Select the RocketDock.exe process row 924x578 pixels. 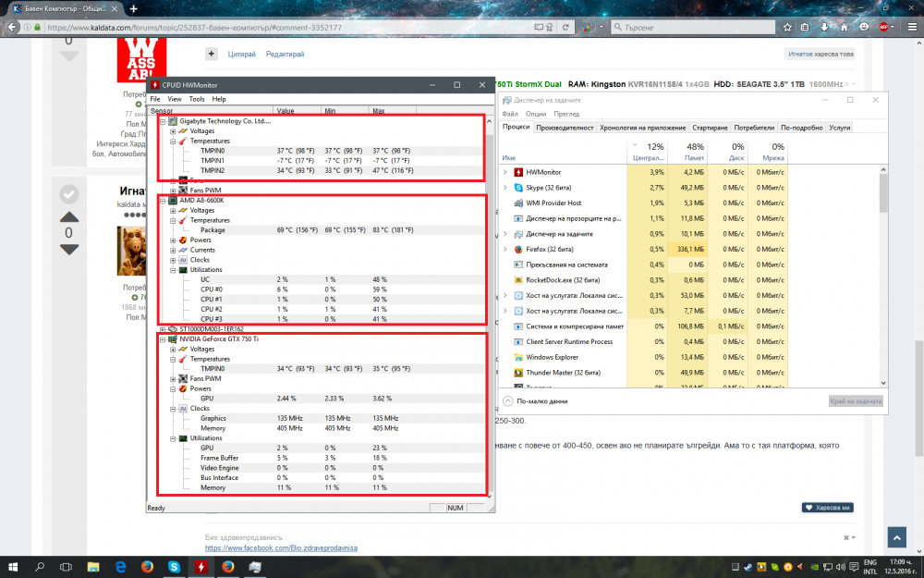tap(645, 280)
